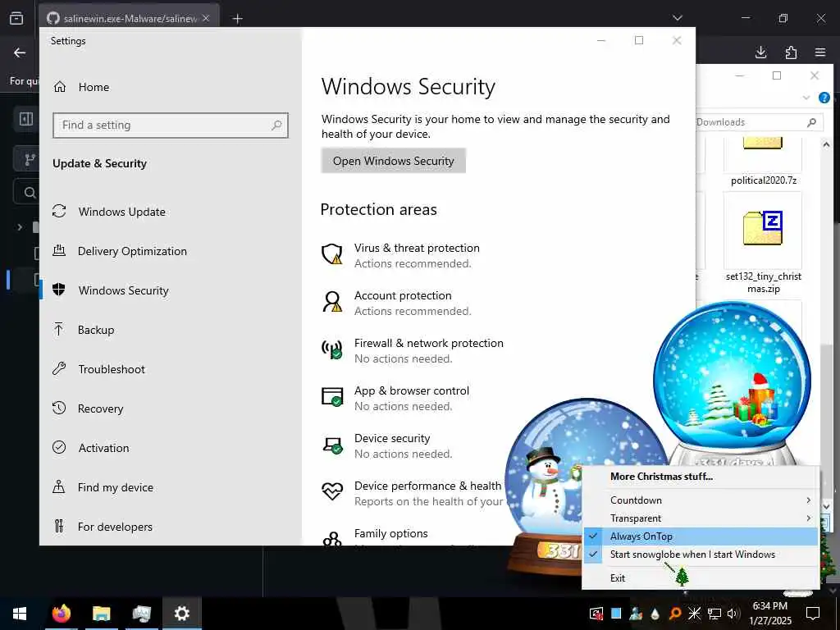Click the snowflake tray icon

pos(694,614)
